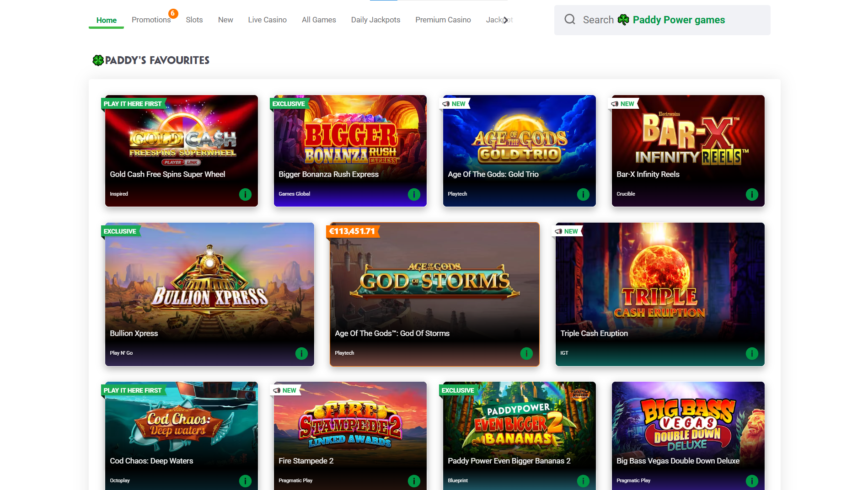Click the NEW badge on Gold Trio
The image size is (868, 490).
click(x=454, y=104)
